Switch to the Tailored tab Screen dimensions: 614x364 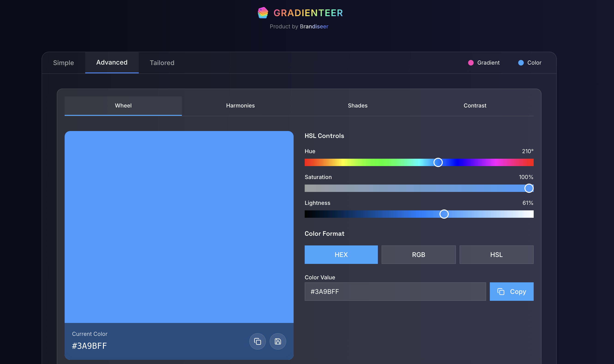click(x=162, y=63)
